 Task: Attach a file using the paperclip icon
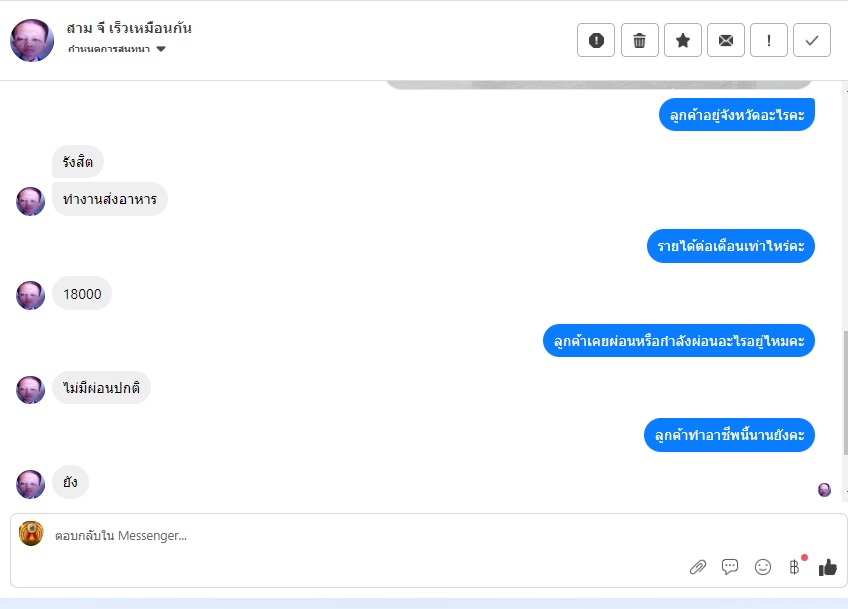tap(698, 567)
